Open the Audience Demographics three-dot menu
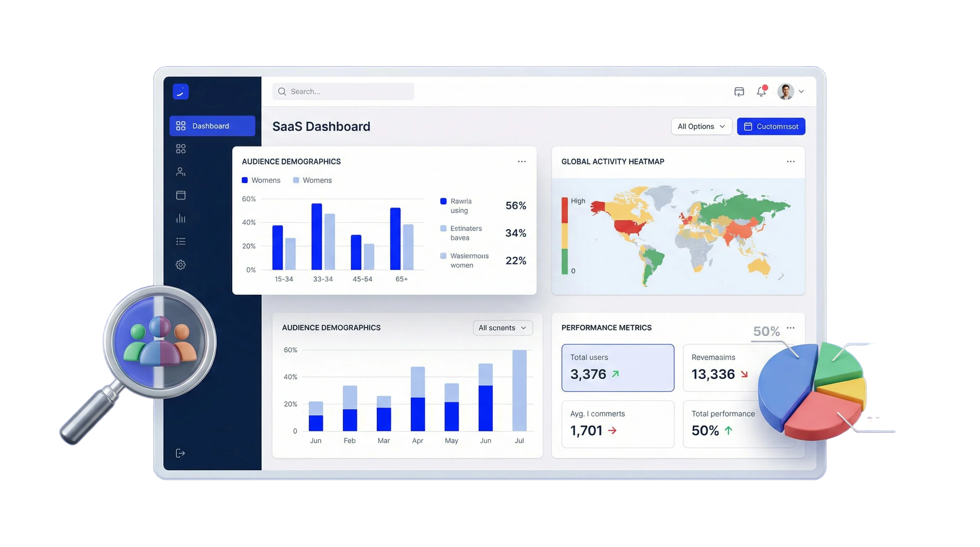Image resolution: width=980 pixels, height=547 pixels. (522, 162)
